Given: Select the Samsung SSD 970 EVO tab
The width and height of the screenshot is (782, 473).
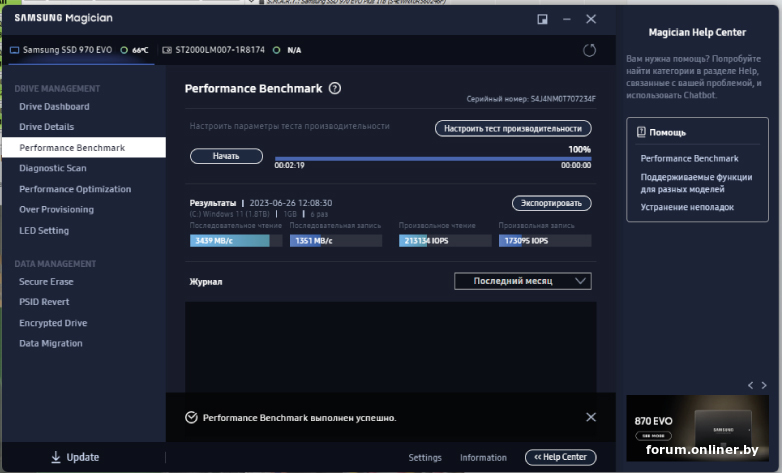Looking at the screenshot, I should (x=81, y=50).
